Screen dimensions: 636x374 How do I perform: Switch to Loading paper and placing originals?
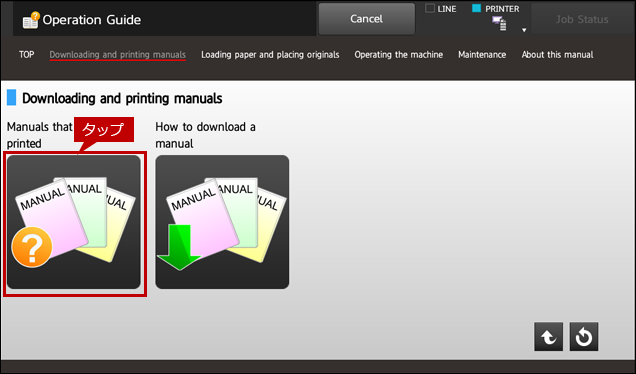pyautogui.click(x=270, y=55)
